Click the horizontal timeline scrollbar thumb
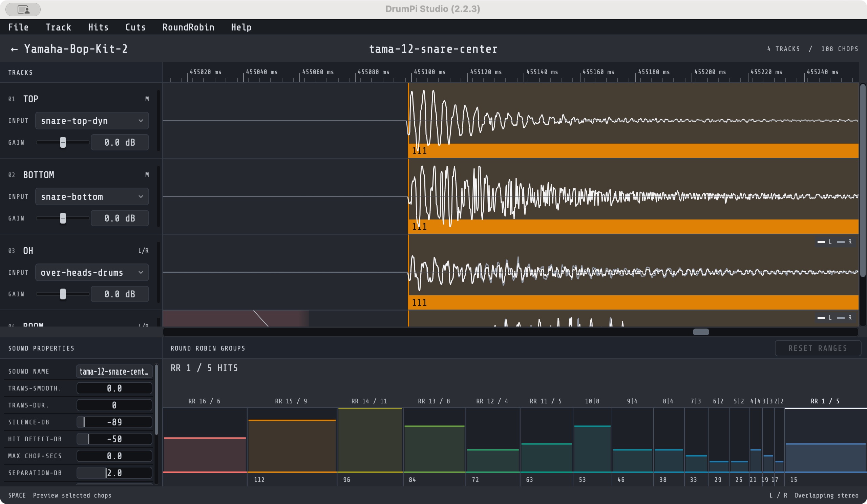This screenshot has height=504, width=867. click(701, 332)
